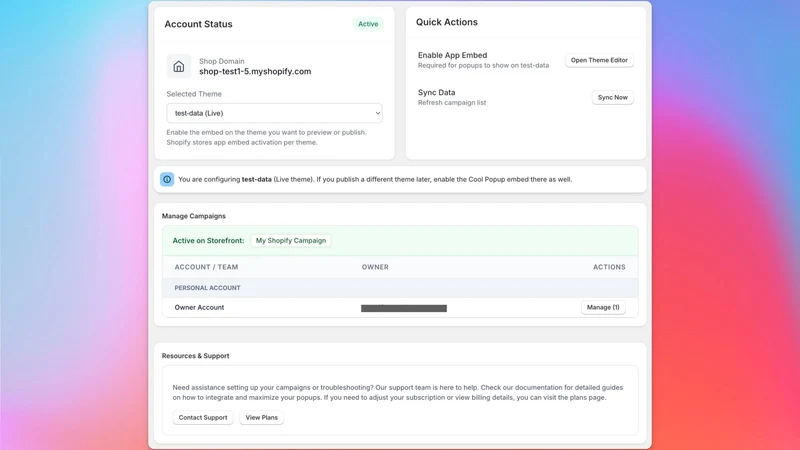Open the Selected Theme dropdown
The height and width of the screenshot is (450, 800).
click(274, 113)
